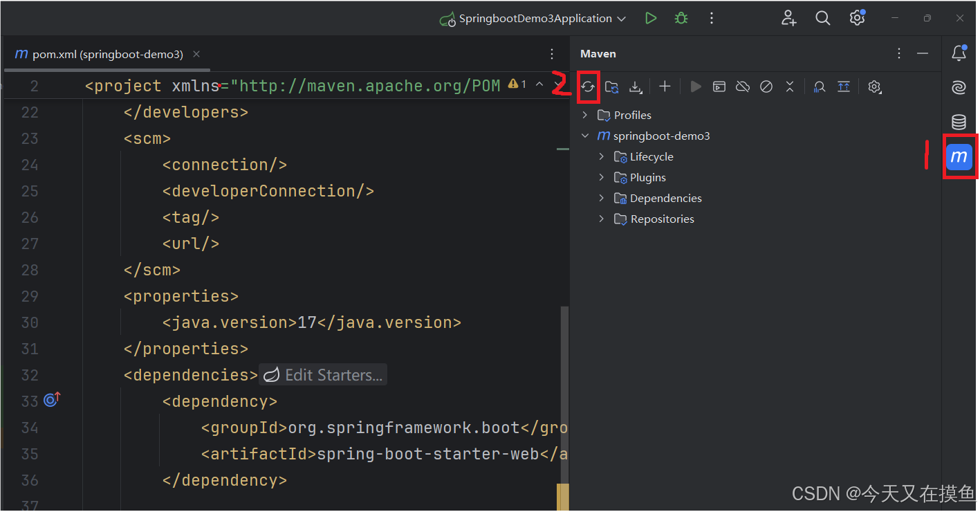Image resolution: width=980 pixels, height=512 pixels.
Task: Click the <project xmlns sticky header line
Action: (x=293, y=86)
